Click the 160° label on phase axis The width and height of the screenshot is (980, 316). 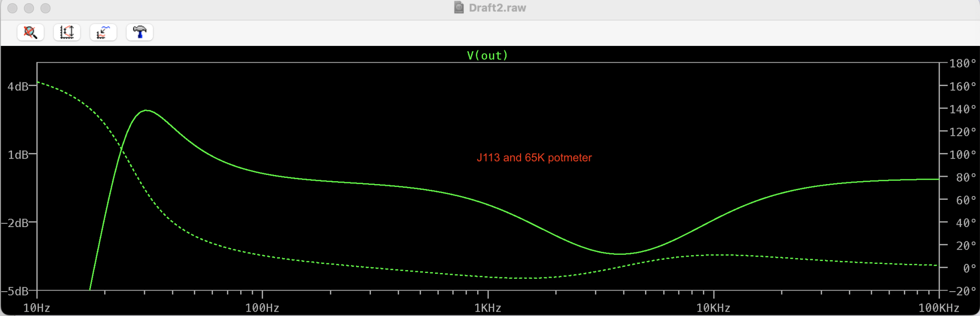click(963, 87)
